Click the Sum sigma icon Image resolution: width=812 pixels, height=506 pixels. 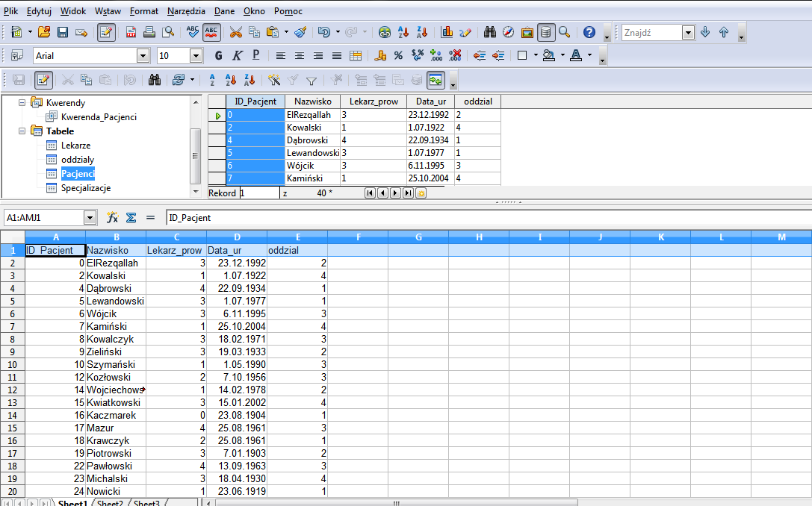[x=131, y=218]
